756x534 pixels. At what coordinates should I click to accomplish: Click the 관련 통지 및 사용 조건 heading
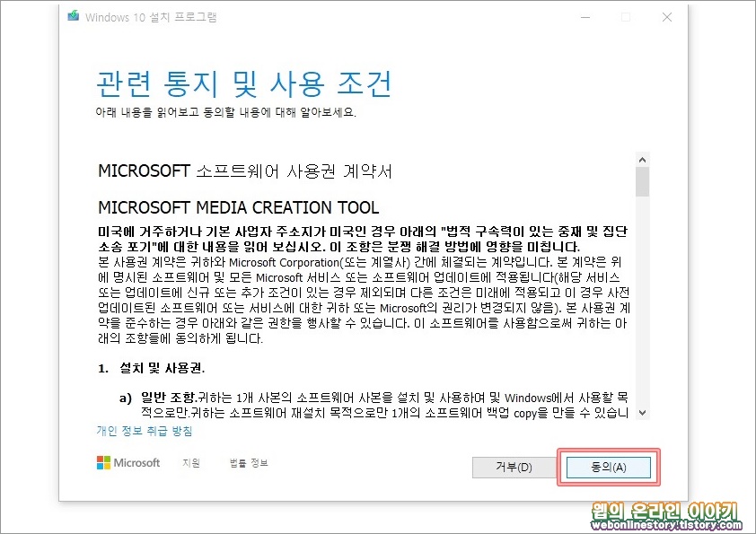[244, 83]
